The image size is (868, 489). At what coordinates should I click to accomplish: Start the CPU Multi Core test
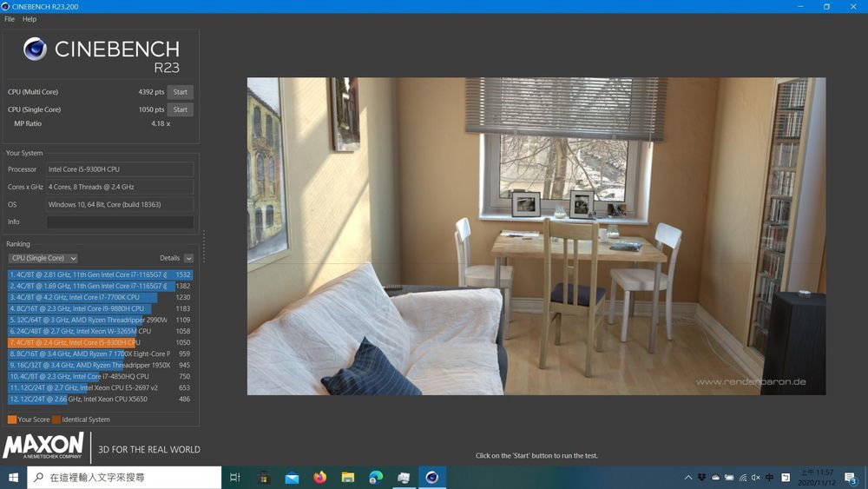tap(180, 92)
